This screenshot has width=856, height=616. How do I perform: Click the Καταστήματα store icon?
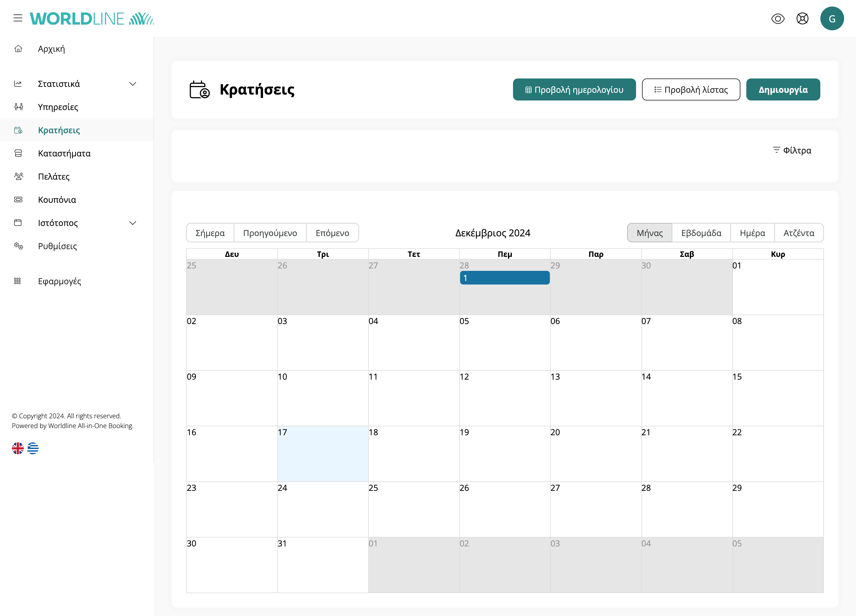pos(18,153)
